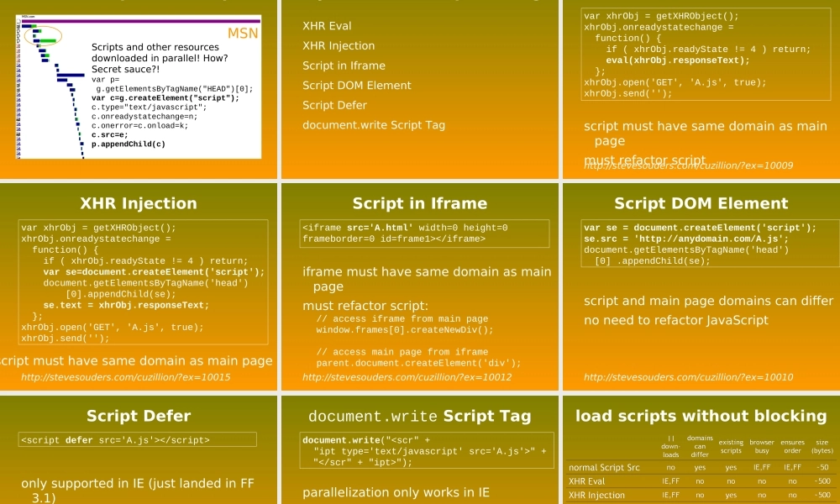Viewport: 840px width, 504px height.
Task: Open the "load scripts without blocking" slide heading
Action: (701, 416)
